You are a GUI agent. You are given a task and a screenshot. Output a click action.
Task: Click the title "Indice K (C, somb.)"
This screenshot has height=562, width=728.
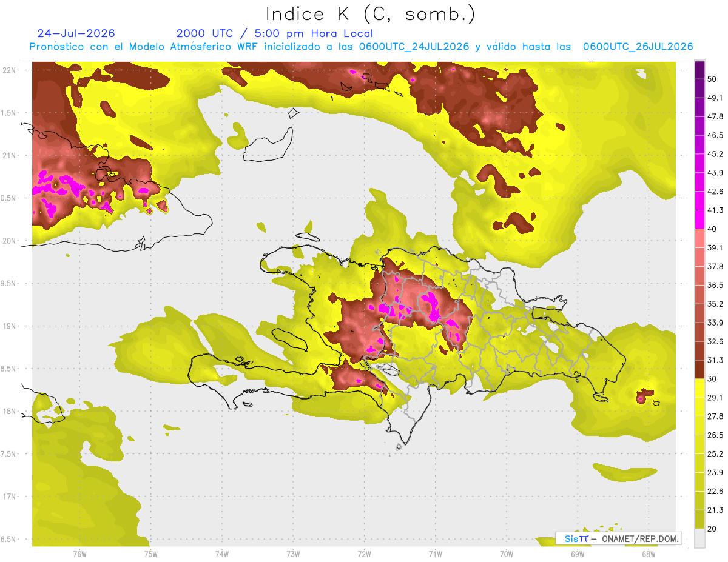tap(371, 14)
